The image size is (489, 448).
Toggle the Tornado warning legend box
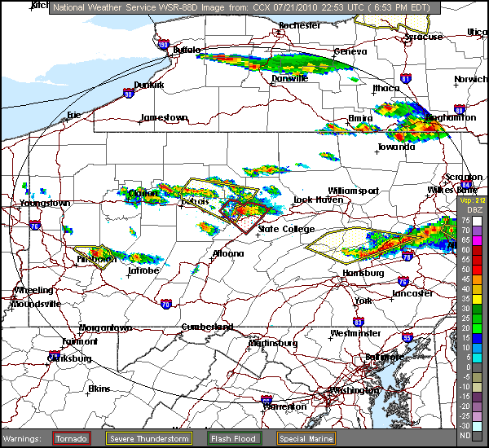72,438
